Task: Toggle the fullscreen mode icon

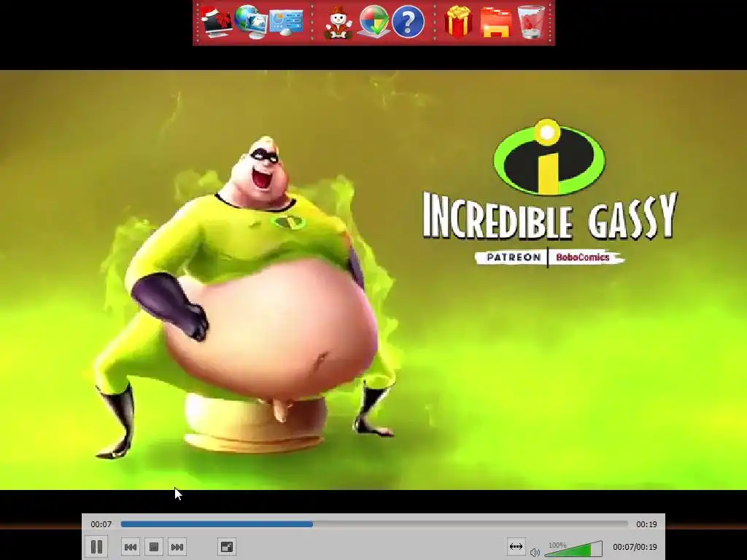Action: [x=227, y=547]
